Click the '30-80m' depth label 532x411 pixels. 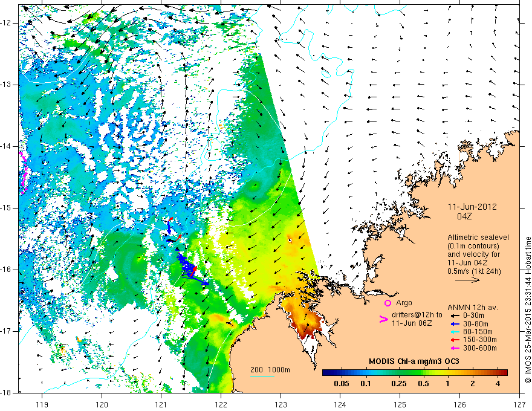click(x=476, y=324)
